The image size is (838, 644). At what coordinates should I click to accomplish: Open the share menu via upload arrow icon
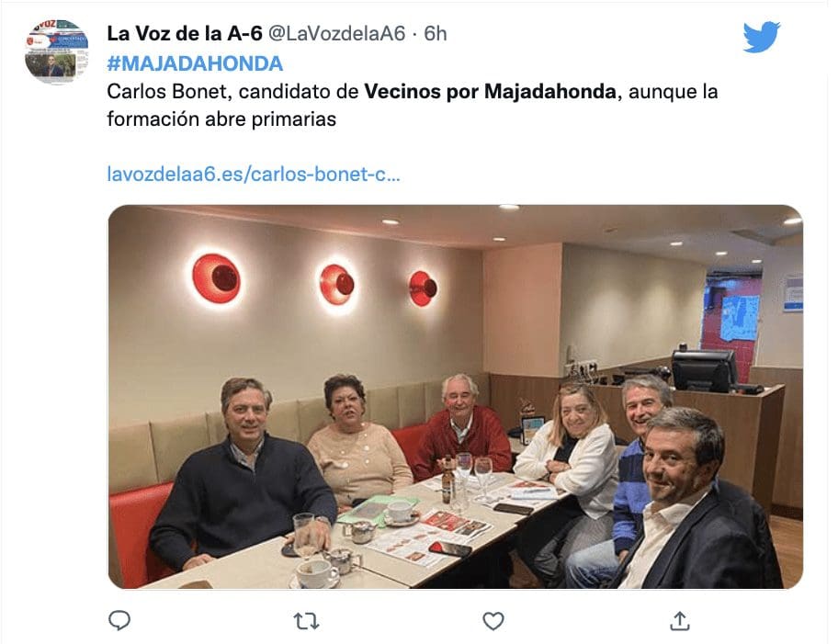[679, 620]
